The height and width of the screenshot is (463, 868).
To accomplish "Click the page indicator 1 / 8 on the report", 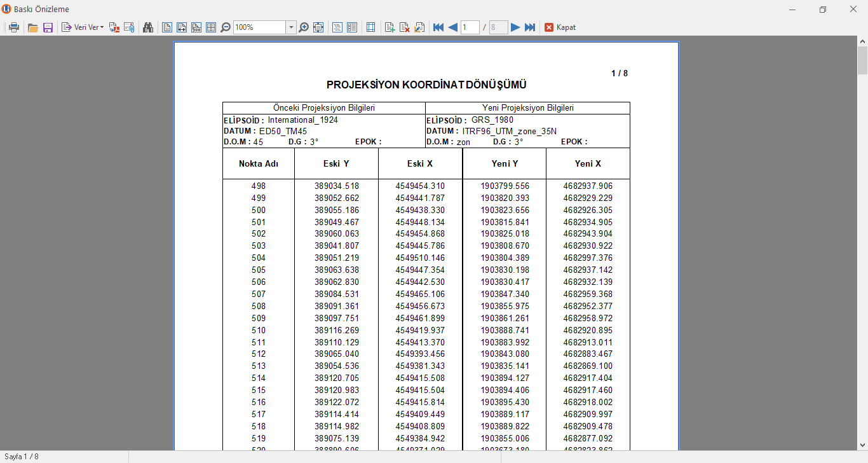I will click(x=620, y=73).
